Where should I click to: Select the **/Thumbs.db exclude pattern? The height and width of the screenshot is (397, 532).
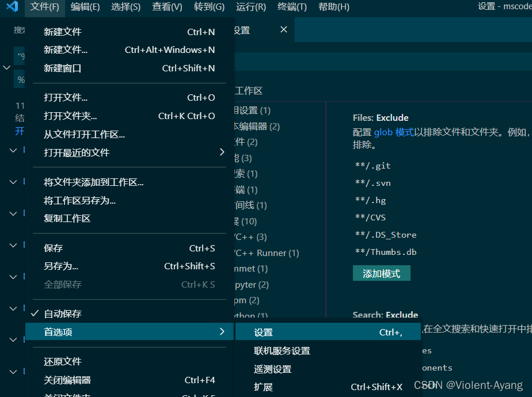point(385,252)
